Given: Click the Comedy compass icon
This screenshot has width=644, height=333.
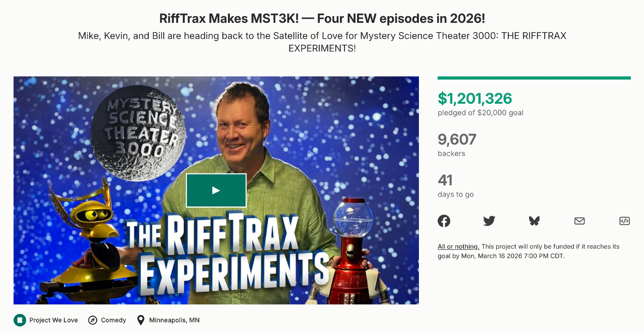Looking at the screenshot, I should tap(93, 320).
